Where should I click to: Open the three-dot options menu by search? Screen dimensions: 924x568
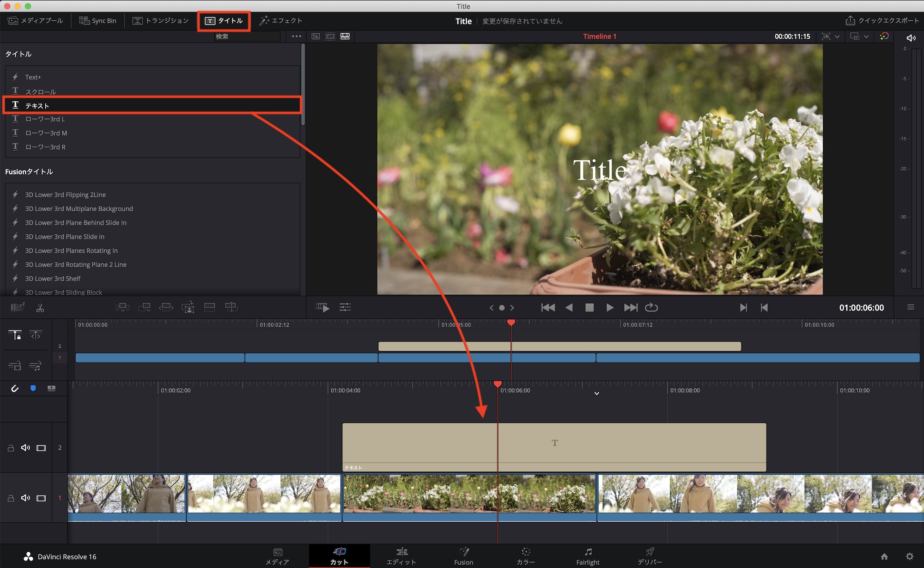pyautogui.click(x=296, y=37)
